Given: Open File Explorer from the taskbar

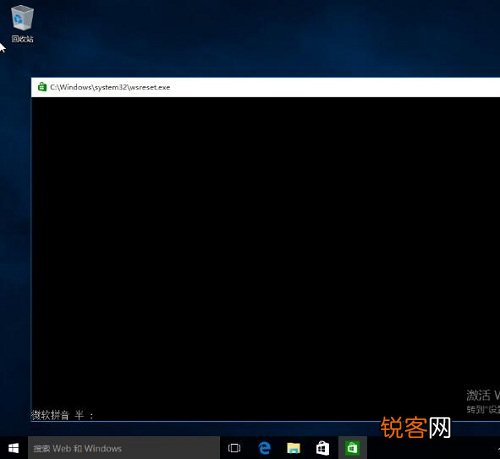Looking at the screenshot, I should coord(293,448).
